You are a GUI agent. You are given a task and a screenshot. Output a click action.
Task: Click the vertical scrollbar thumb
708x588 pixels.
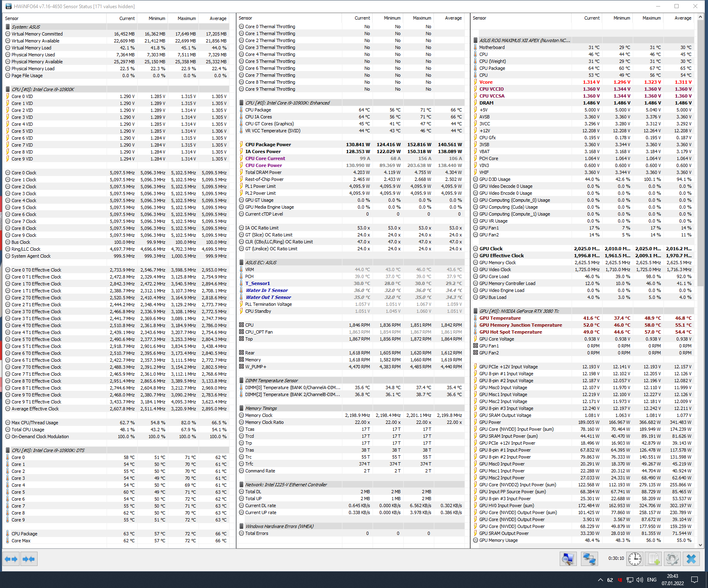(700, 154)
